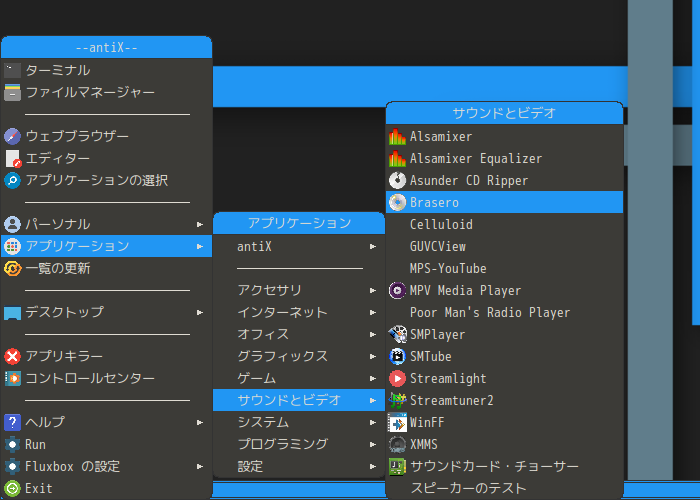
Task: Click the サウンドカード・チョーサー sound card icon
Action: (x=397, y=467)
